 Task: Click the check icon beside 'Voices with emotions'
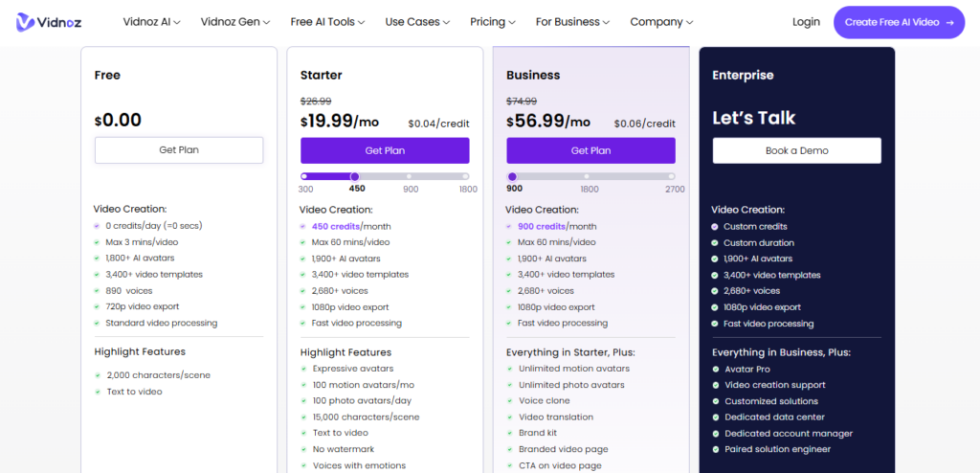click(x=303, y=465)
